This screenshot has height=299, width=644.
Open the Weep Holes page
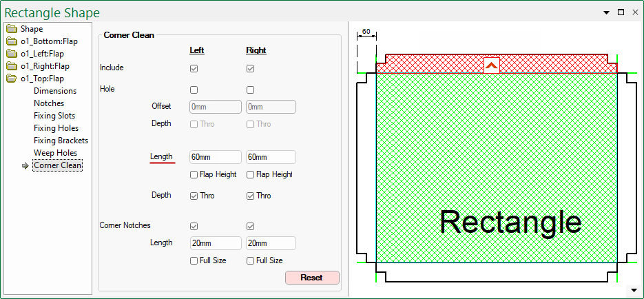tap(56, 153)
